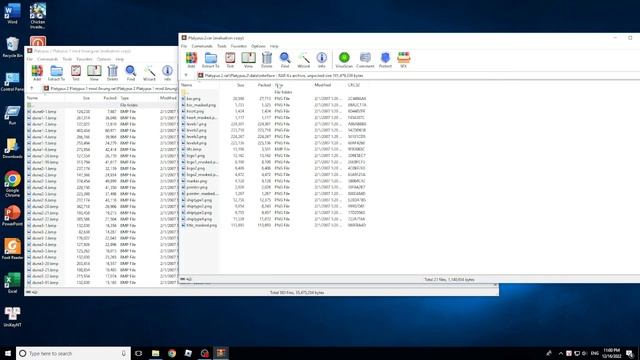This screenshot has width=640, height=360.
Task: Open the Options menu in front WinRAR window
Action: click(x=258, y=46)
